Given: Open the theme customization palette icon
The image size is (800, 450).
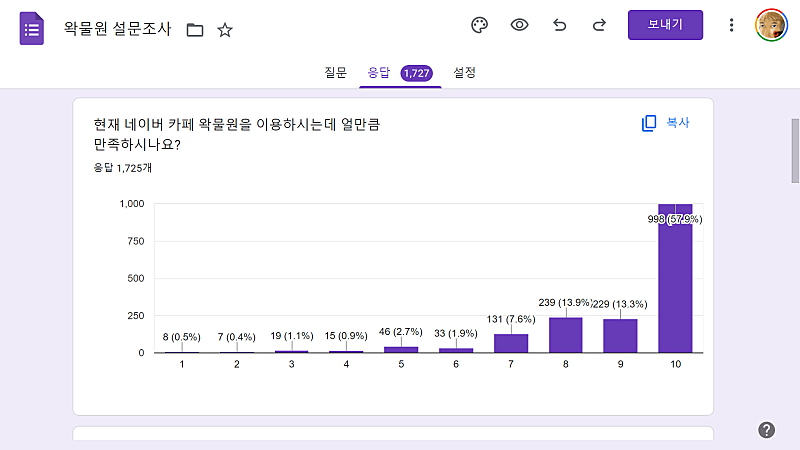Looking at the screenshot, I should (479, 26).
